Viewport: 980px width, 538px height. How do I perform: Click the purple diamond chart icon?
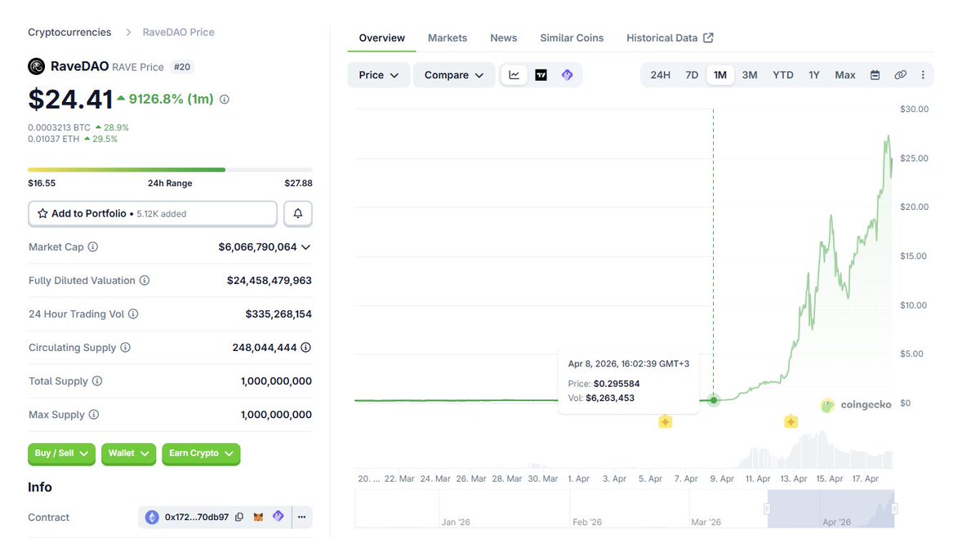point(567,75)
